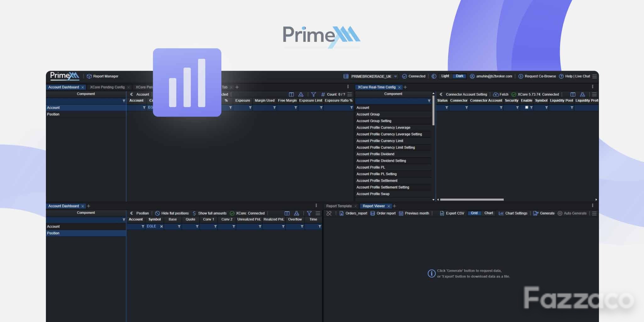
Task: Click filter funnel icon in Account toolbar
Action: pyautogui.click(x=314, y=94)
